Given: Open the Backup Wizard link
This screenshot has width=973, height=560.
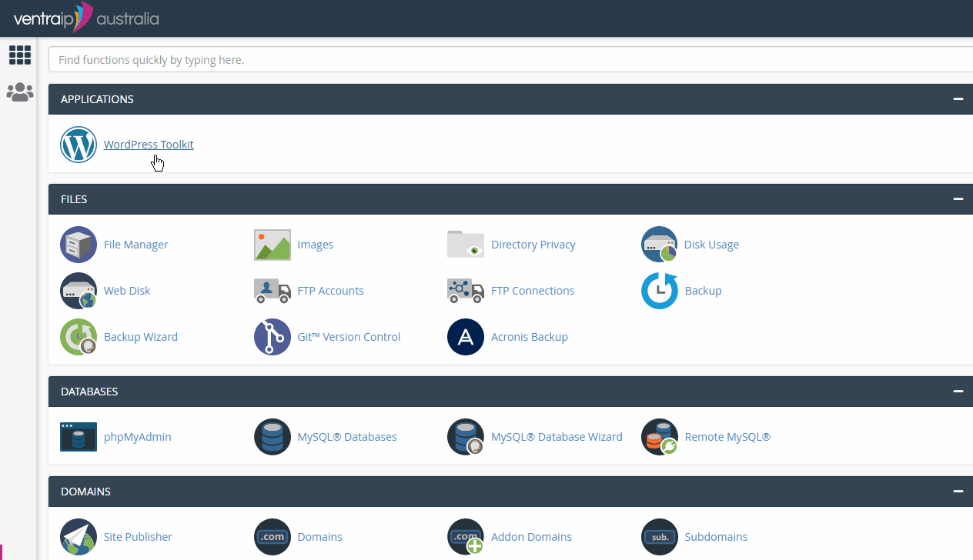Looking at the screenshot, I should pyautogui.click(x=141, y=337).
